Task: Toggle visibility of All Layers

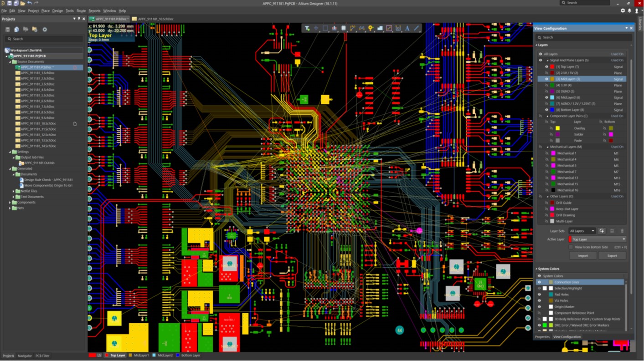Action: [x=541, y=54]
